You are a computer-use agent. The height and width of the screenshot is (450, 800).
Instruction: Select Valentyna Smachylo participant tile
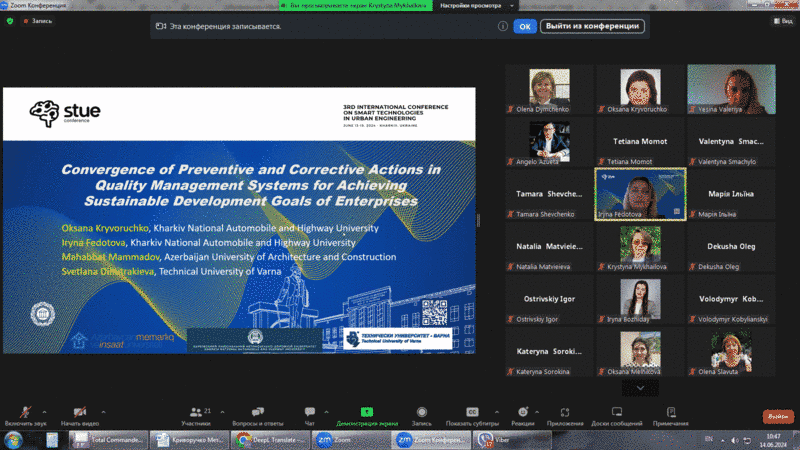[731, 142]
